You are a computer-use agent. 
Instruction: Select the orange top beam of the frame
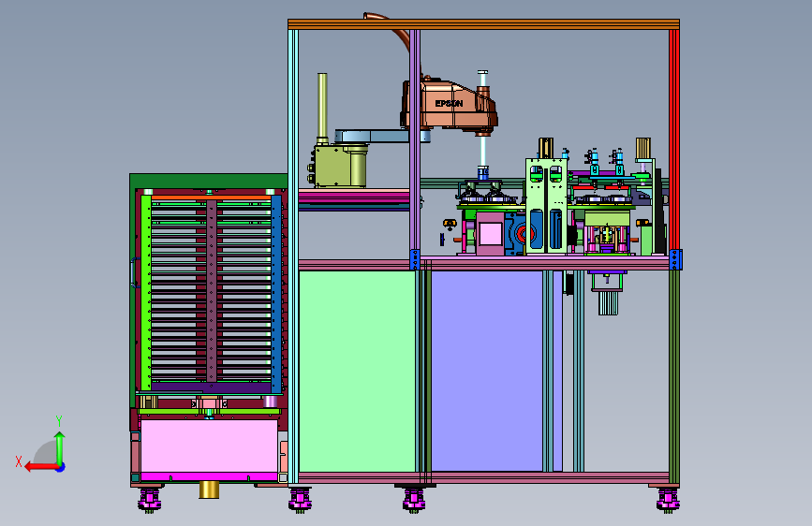point(483,24)
